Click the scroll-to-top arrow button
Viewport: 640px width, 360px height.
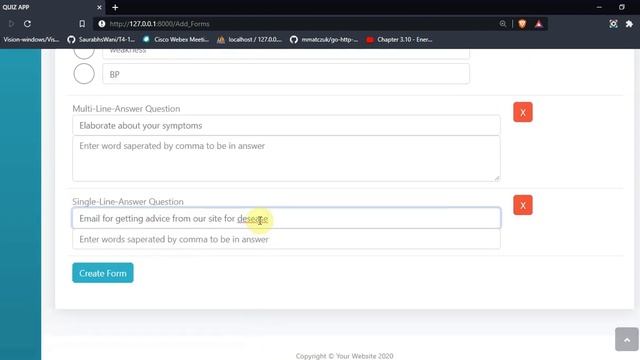point(627,339)
